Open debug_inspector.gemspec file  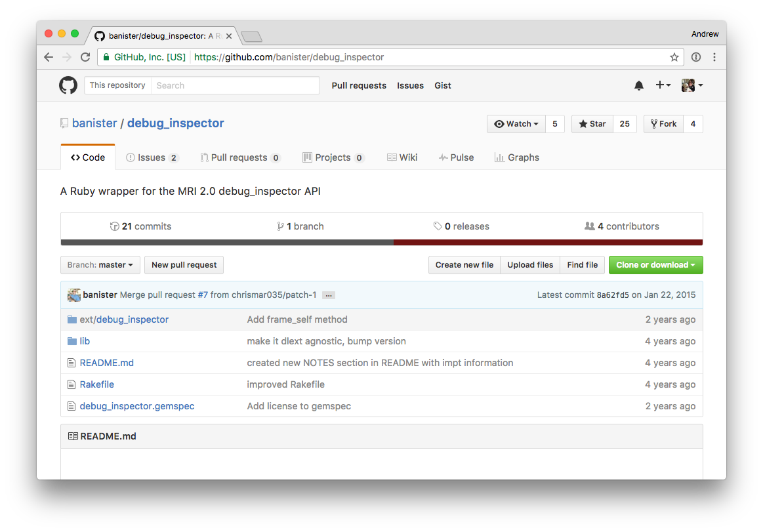pyautogui.click(x=136, y=406)
